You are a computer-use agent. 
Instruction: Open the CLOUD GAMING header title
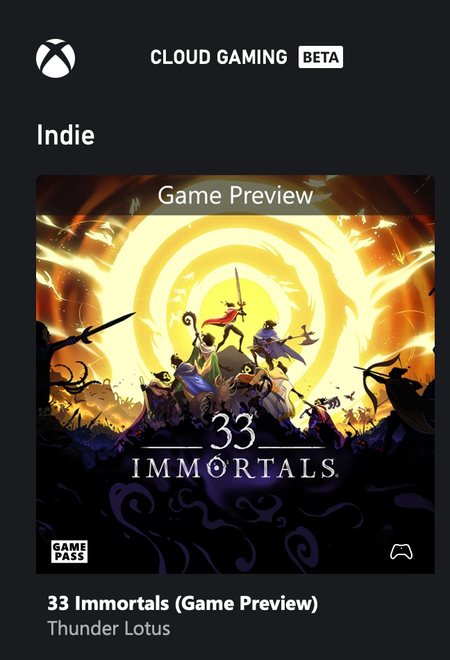coord(219,57)
